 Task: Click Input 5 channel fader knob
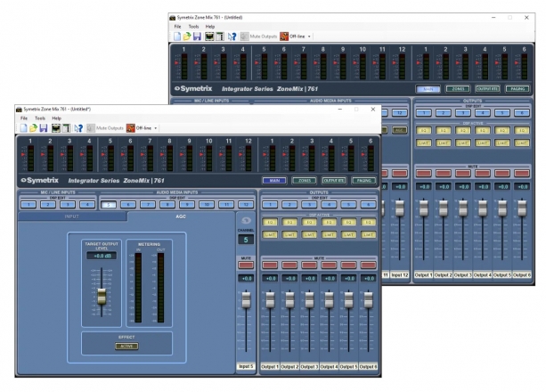pos(246,300)
